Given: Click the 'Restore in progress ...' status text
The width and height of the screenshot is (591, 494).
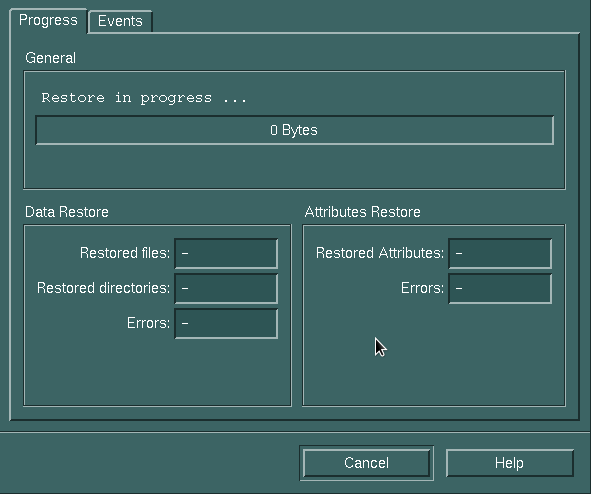Looking at the screenshot, I should tap(144, 98).
